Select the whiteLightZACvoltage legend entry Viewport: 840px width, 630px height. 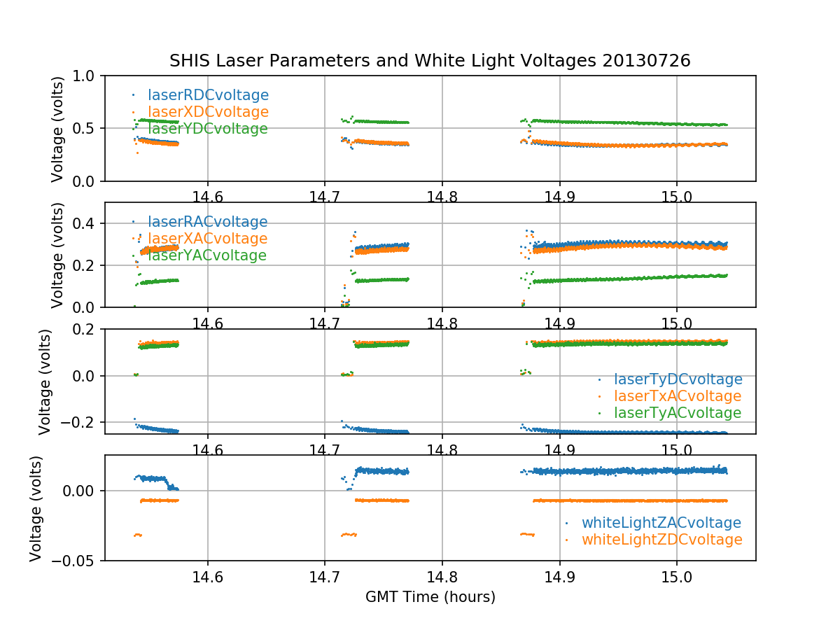(x=661, y=523)
